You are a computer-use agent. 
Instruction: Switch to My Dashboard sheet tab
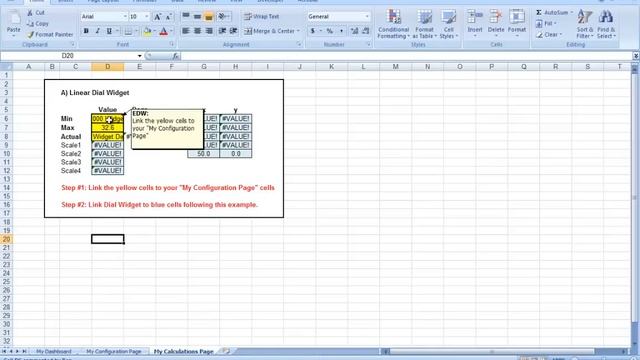(x=53, y=351)
